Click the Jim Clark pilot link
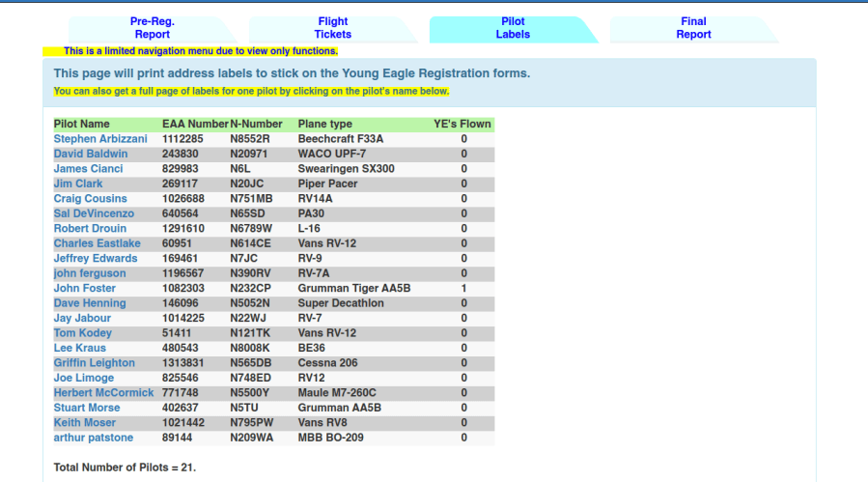This screenshot has height=482, width=868. 78,184
